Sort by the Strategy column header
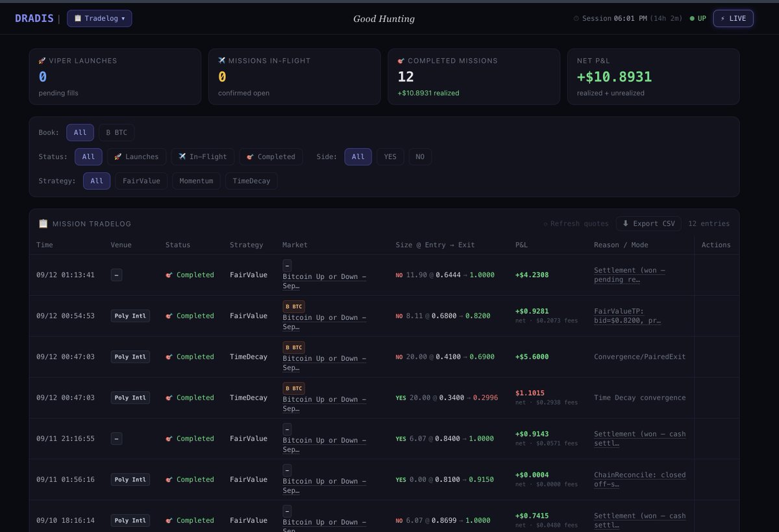Screen dimensions: 779x532 (x=247, y=245)
